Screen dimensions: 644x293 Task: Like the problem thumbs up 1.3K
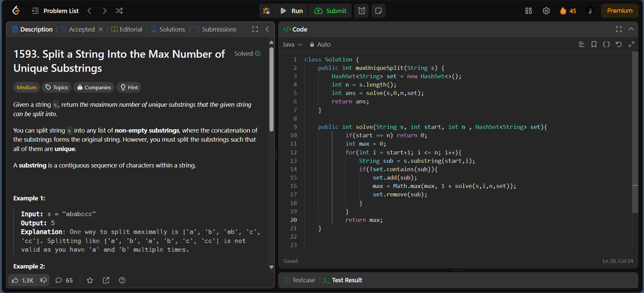point(23,280)
